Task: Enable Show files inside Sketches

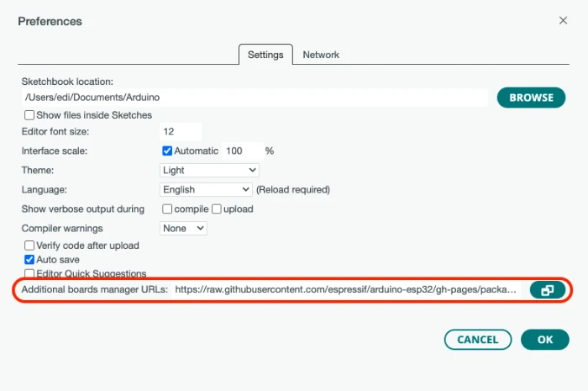Action: tap(29, 115)
